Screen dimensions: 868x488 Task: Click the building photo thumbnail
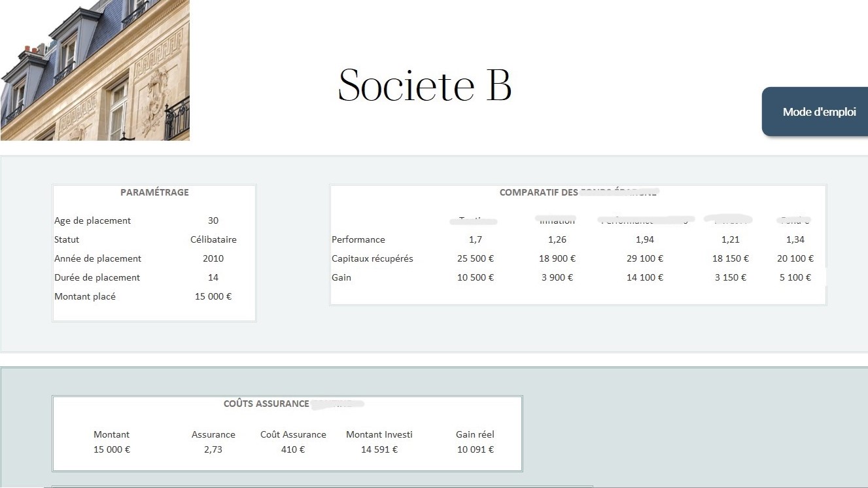point(95,70)
